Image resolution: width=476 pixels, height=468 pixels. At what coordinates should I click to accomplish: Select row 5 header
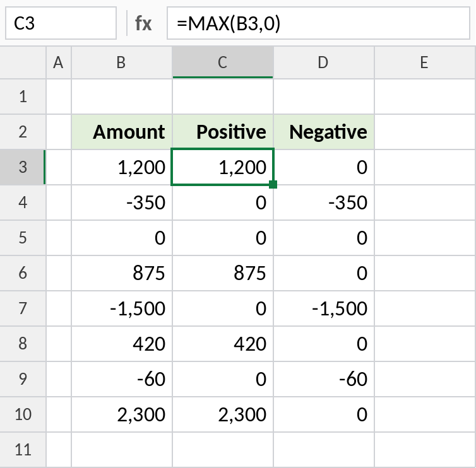click(23, 238)
